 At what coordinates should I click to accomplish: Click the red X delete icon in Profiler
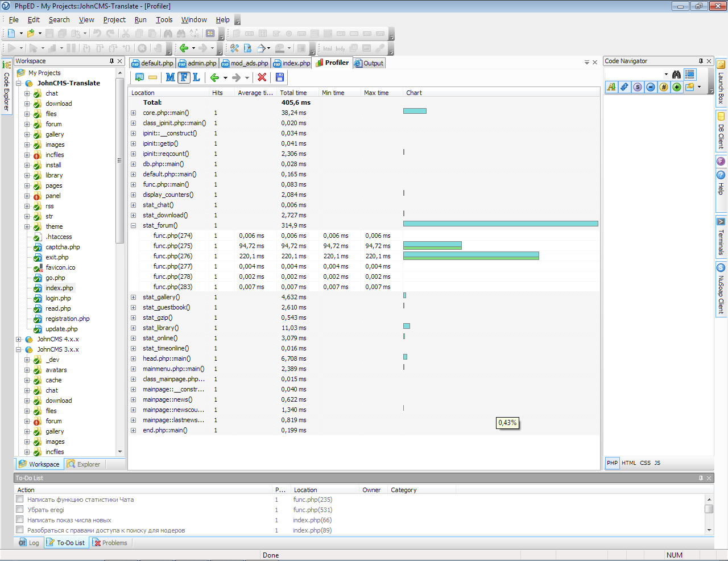click(x=262, y=77)
